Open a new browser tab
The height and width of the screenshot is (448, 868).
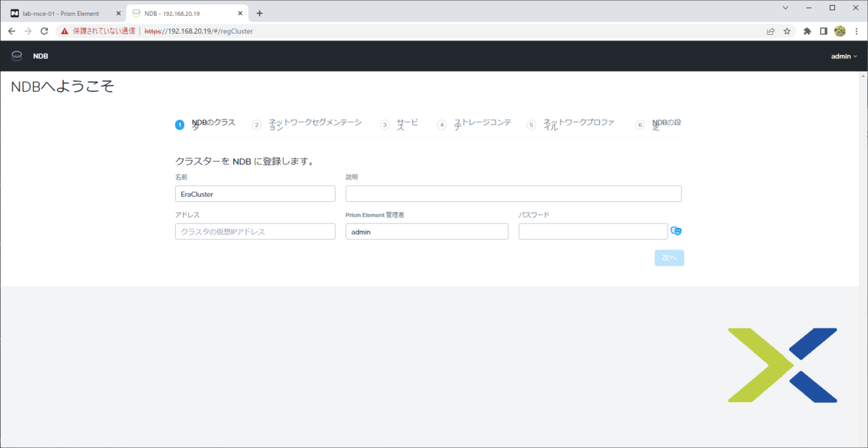tap(260, 13)
